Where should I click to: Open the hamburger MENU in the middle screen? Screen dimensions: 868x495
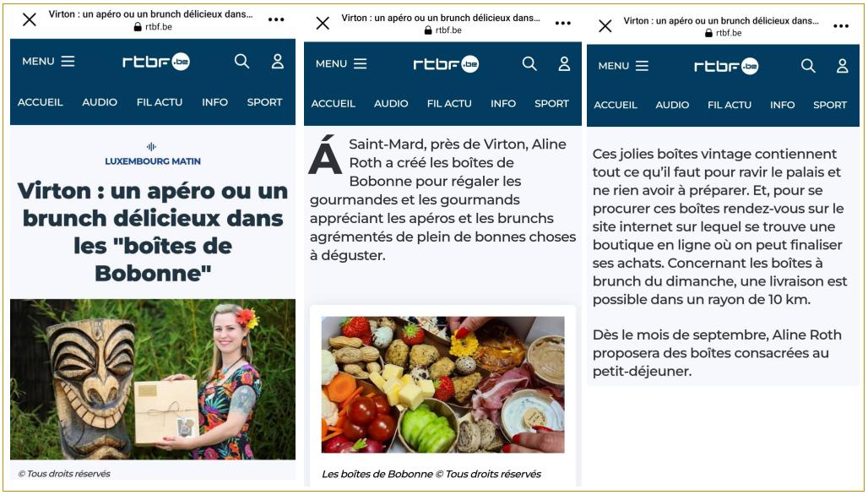[x=341, y=63]
